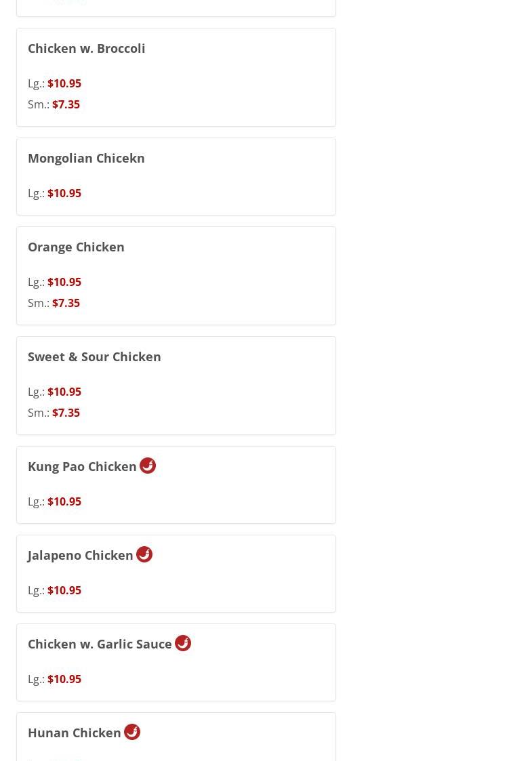Choose large $10.95 price for Chicken w. Broccoli
Viewport: 532px width, 761px height.
coord(64,83)
